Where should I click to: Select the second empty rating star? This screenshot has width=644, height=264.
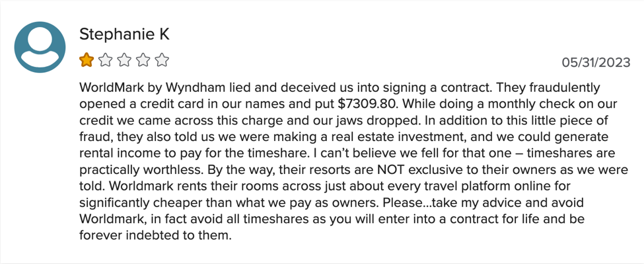point(106,60)
